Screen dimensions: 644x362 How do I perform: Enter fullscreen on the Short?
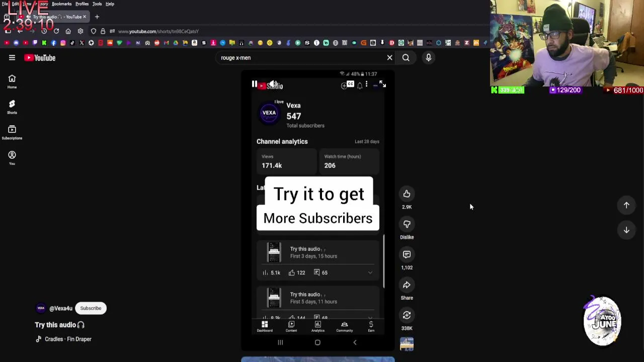[x=382, y=84]
